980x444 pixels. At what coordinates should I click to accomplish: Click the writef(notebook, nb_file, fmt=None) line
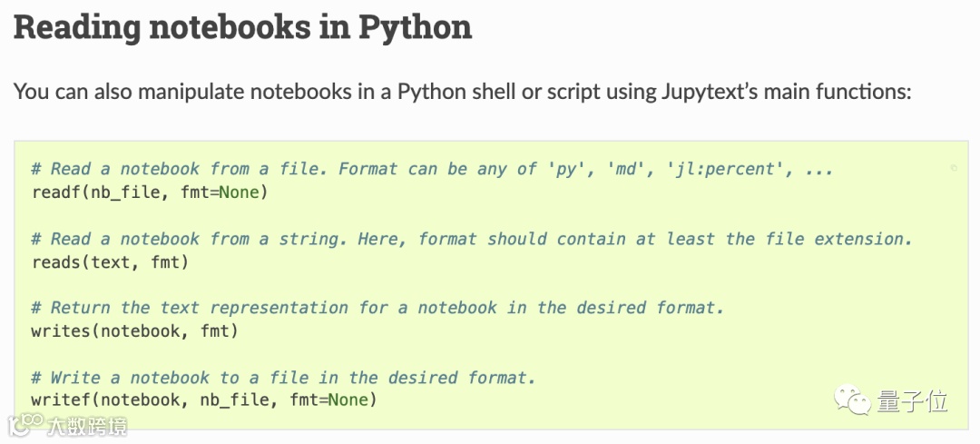204,400
